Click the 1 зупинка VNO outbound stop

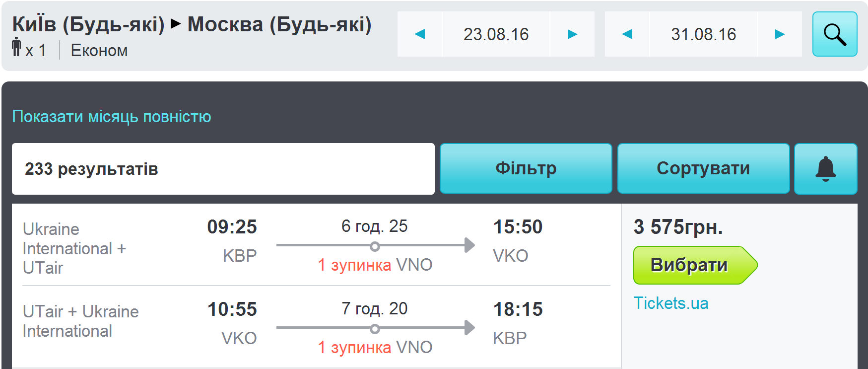[375, 265]
